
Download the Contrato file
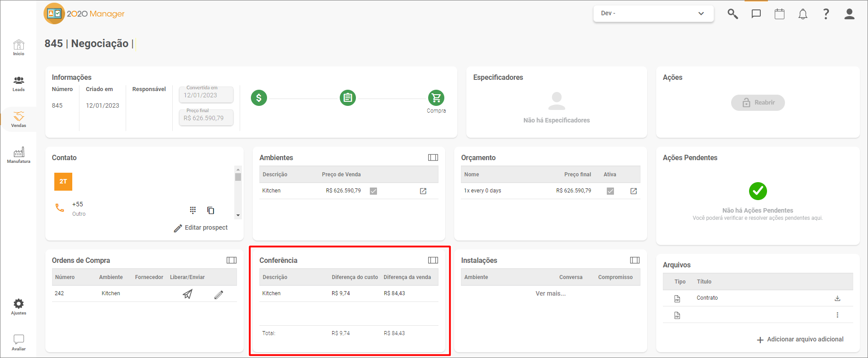[837, 298]
